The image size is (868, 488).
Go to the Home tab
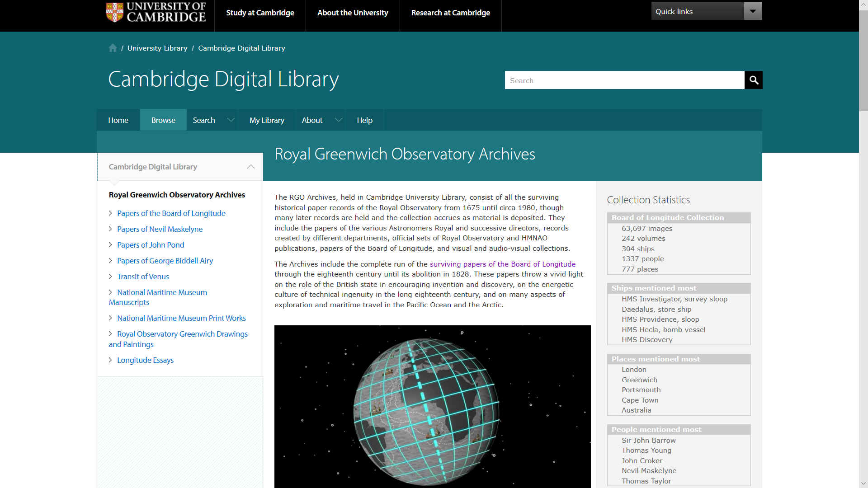[118, 120]
